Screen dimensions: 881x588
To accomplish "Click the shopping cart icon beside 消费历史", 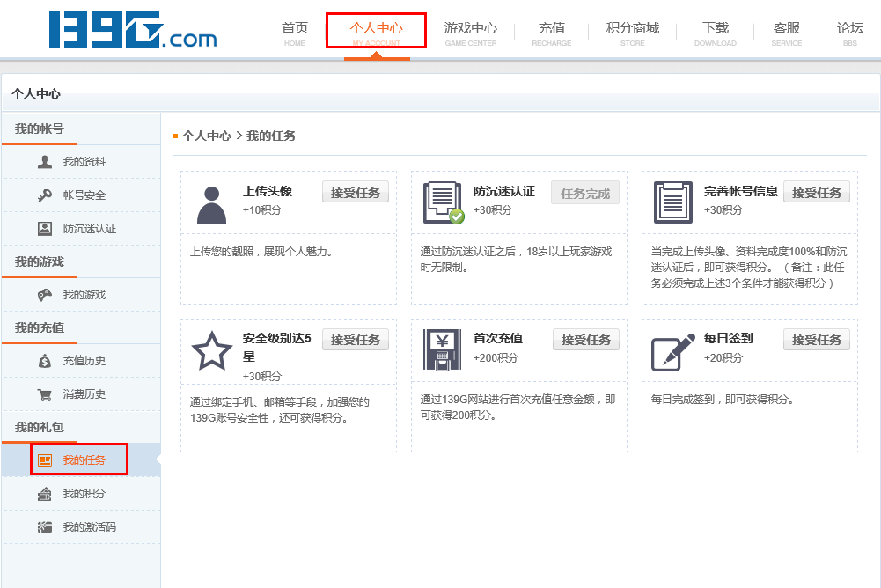I will (x=45, y=394).
